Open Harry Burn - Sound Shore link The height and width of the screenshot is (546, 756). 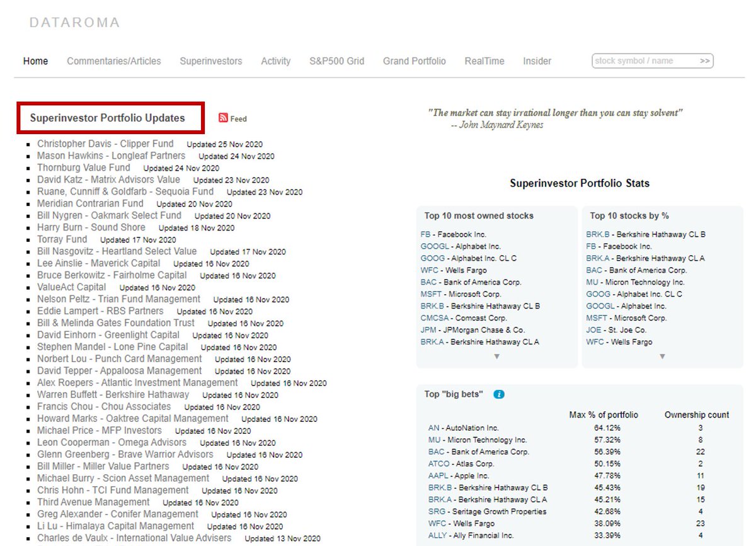(91, 227)
